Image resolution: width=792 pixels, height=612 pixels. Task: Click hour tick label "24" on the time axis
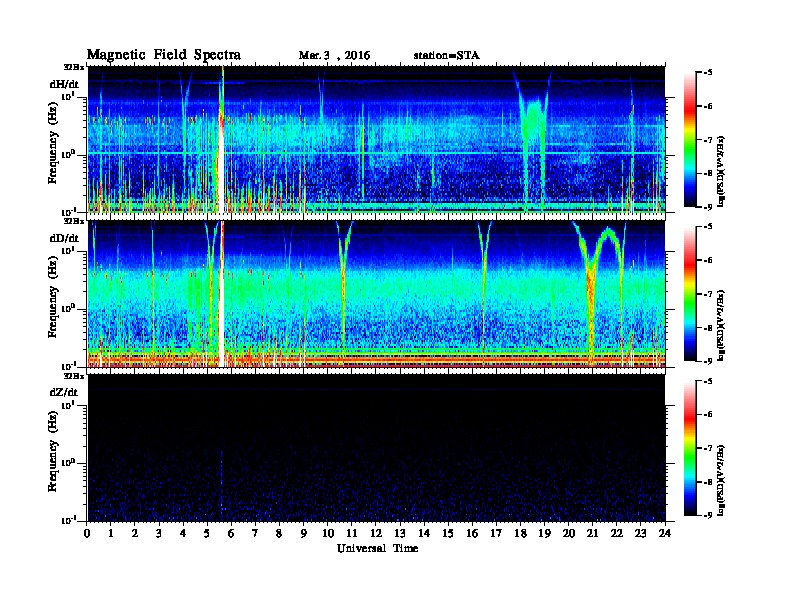click(x=665, y=534)
